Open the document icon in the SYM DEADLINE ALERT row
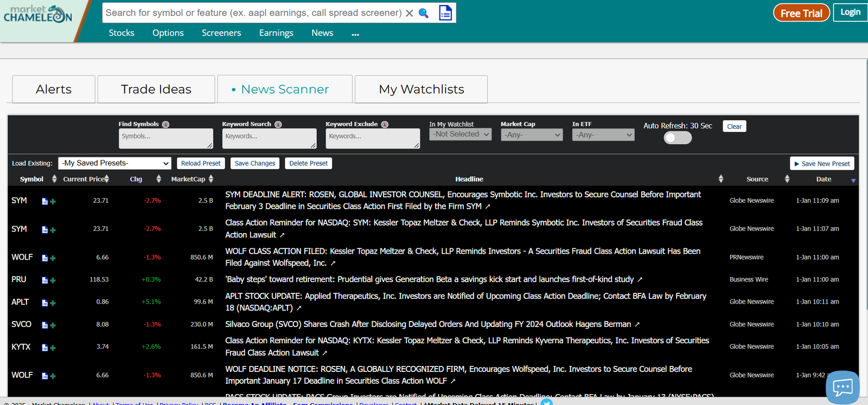 click(x=45, y=201)
